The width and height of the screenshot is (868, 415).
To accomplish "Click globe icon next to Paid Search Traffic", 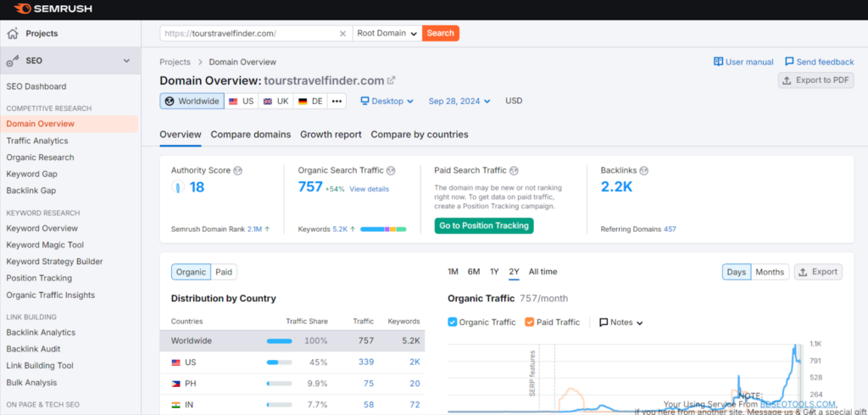I will click(x=514, y=170).
